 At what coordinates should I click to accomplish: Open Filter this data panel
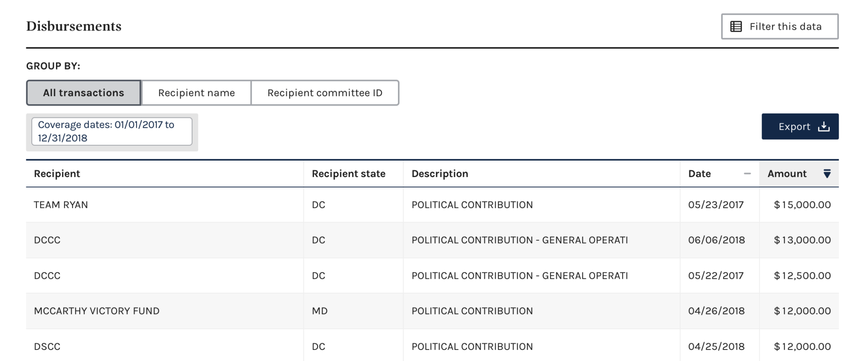coord(780,26)
